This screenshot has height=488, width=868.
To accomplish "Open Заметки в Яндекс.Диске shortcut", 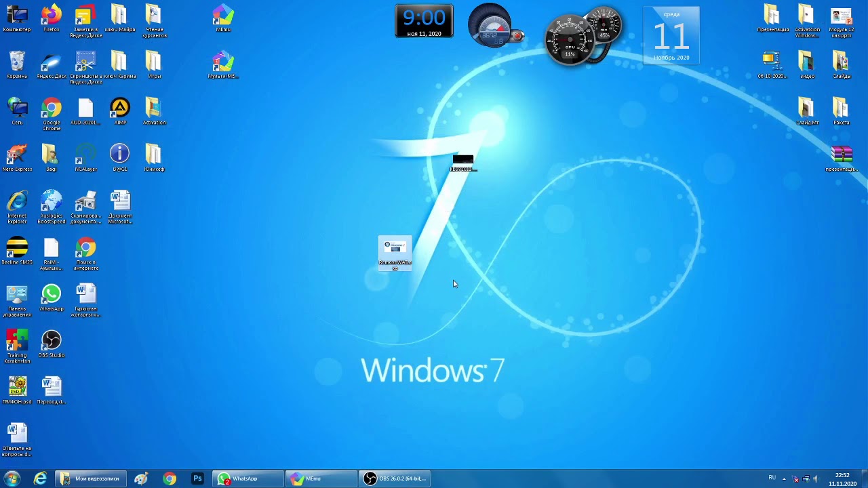I will click(85, 20).
